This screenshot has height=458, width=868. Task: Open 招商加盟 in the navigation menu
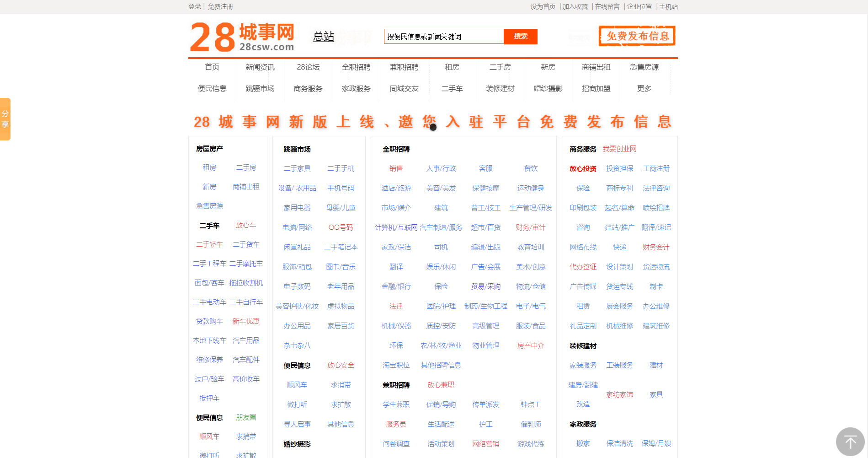[596, 89]
